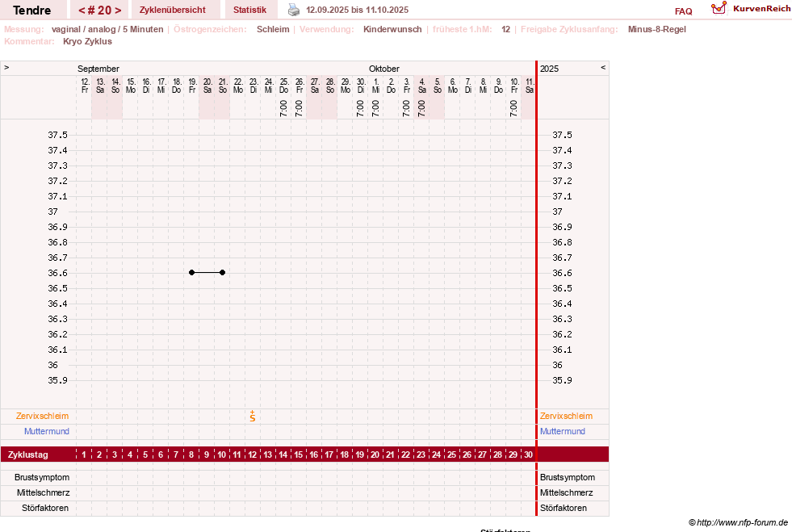Open the nfp-forum.de link
Viewport: 792px width, 532px height.
pos(738,522)
